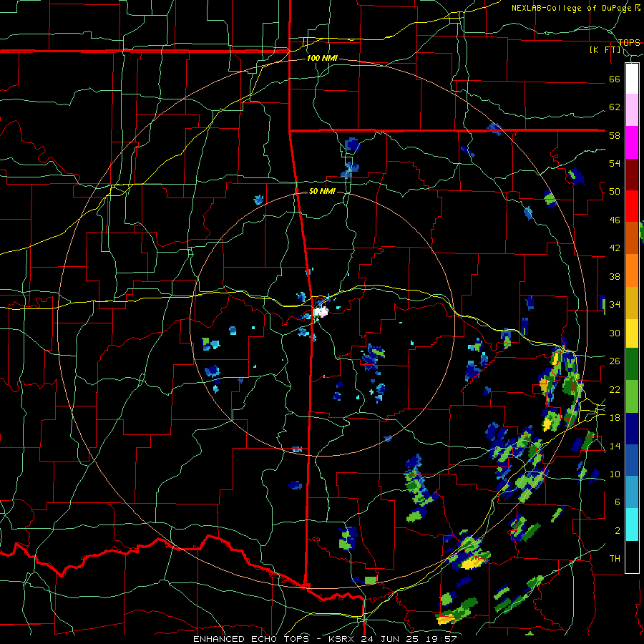Click the 42 legend value
The height and width of the screenshot is (644, 644).
pos(615,248)
